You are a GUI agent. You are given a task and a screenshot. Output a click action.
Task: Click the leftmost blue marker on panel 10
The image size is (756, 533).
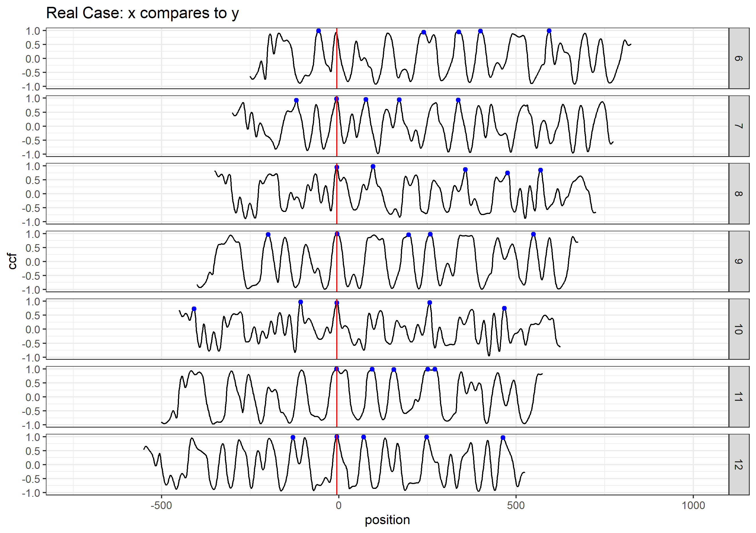point(194,310)
